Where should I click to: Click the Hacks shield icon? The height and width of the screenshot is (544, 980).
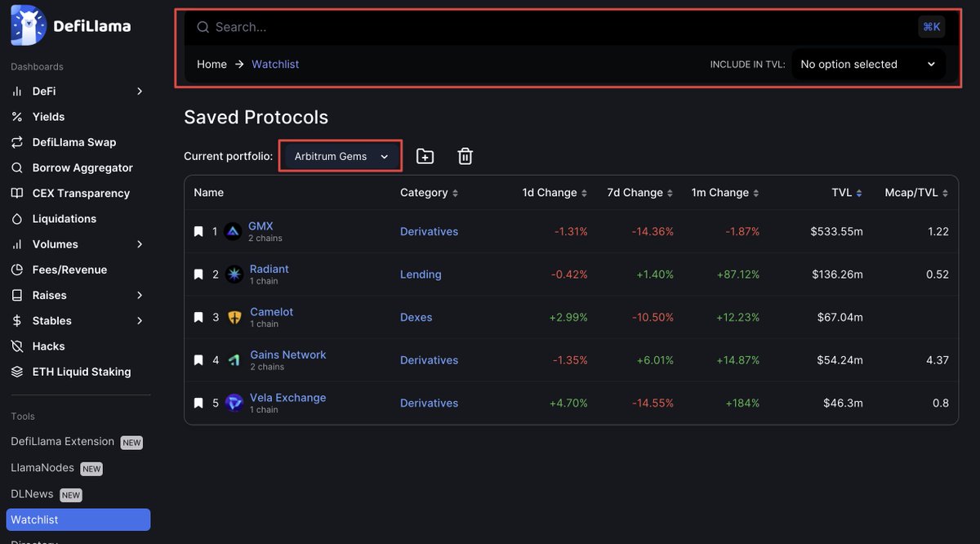tap(16, 346)
